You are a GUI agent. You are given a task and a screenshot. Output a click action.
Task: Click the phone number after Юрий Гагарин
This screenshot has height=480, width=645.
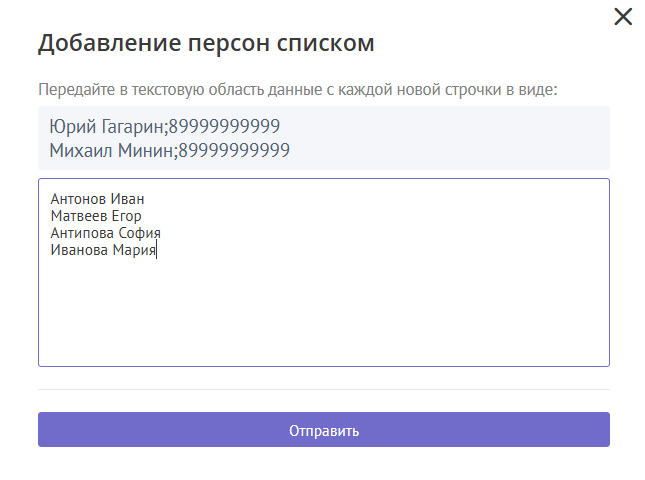[x=224, y=127]
